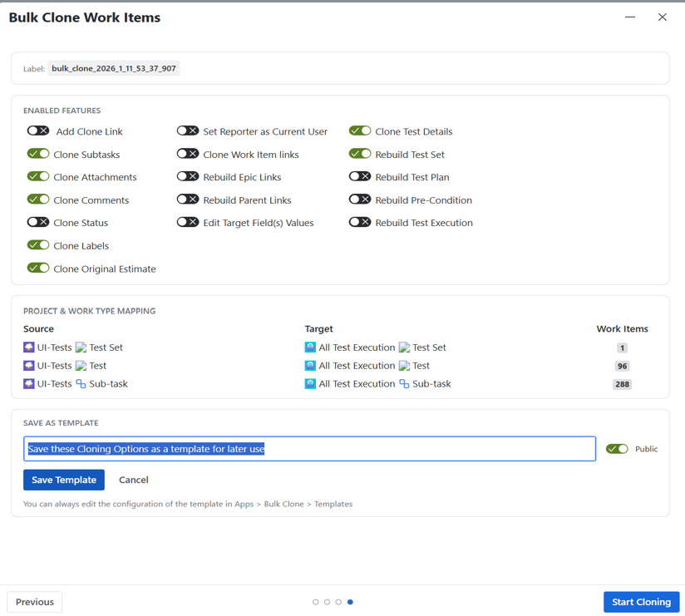
Task: Disable the Clone Test Details toggle
Action: pos(360,131)
